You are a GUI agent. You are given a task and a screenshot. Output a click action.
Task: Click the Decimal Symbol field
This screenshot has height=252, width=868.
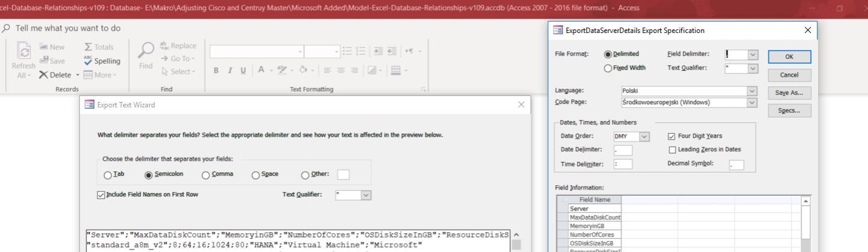pos(736,165)
